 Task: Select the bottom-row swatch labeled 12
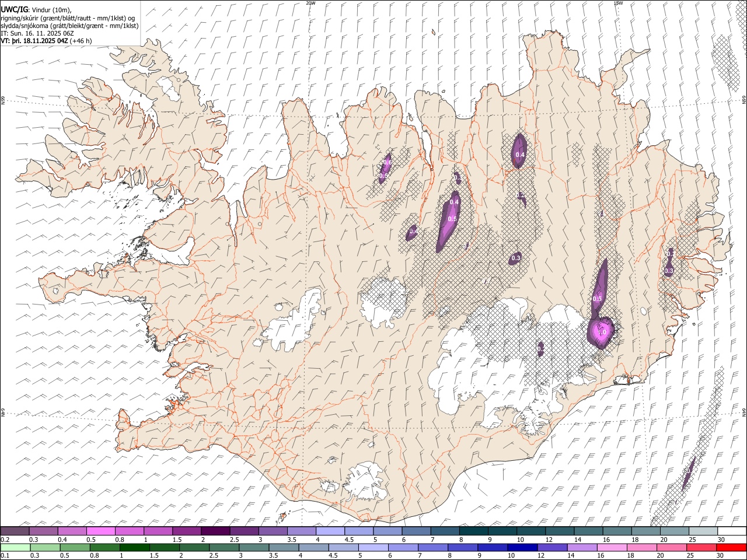[551, 547]
